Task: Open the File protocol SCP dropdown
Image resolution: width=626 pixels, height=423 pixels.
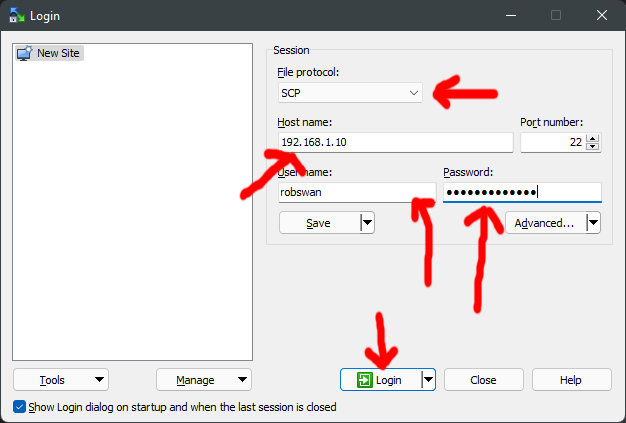Action: pos(350,93)
